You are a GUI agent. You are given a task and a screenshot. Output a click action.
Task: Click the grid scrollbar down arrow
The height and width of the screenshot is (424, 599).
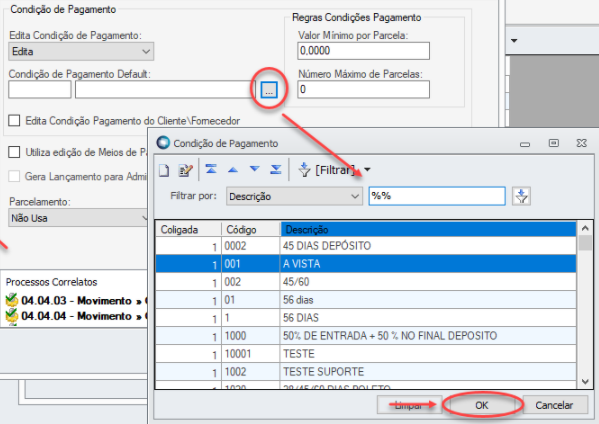pos(585,381)
